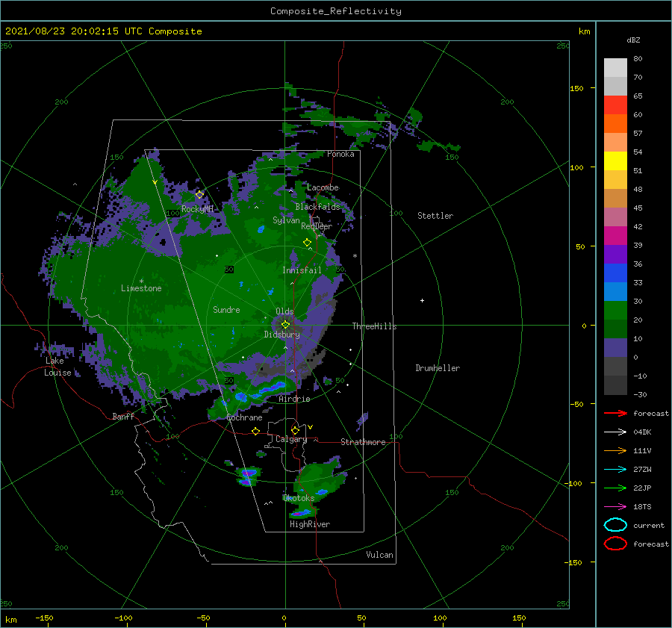
Task: Select the dark gray swatch above -30
Action: [x=615, y=385]
